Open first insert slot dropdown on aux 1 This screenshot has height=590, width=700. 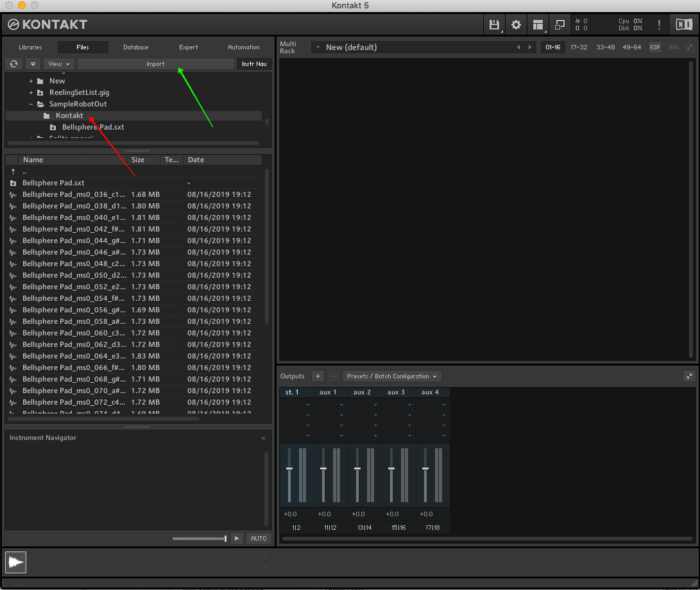pyautogui.click(x=341, y=405)
